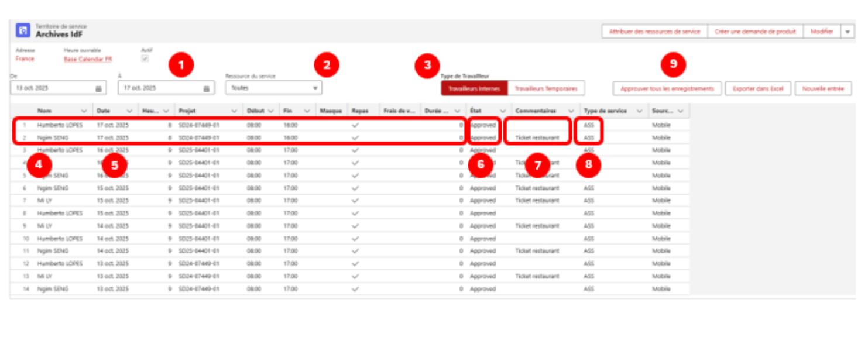
Task: Click project SD25-04401-01 in row 6
Action: point(199,188)
